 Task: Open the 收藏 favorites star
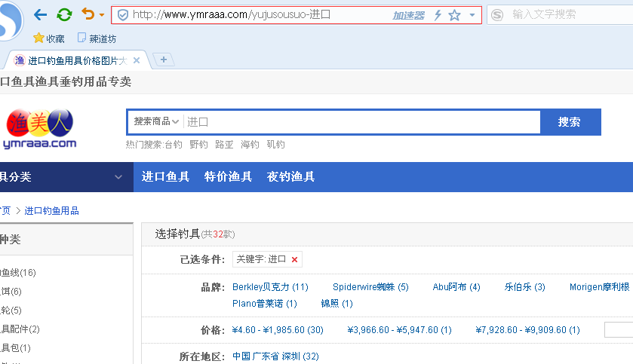[x=39, y=38]
